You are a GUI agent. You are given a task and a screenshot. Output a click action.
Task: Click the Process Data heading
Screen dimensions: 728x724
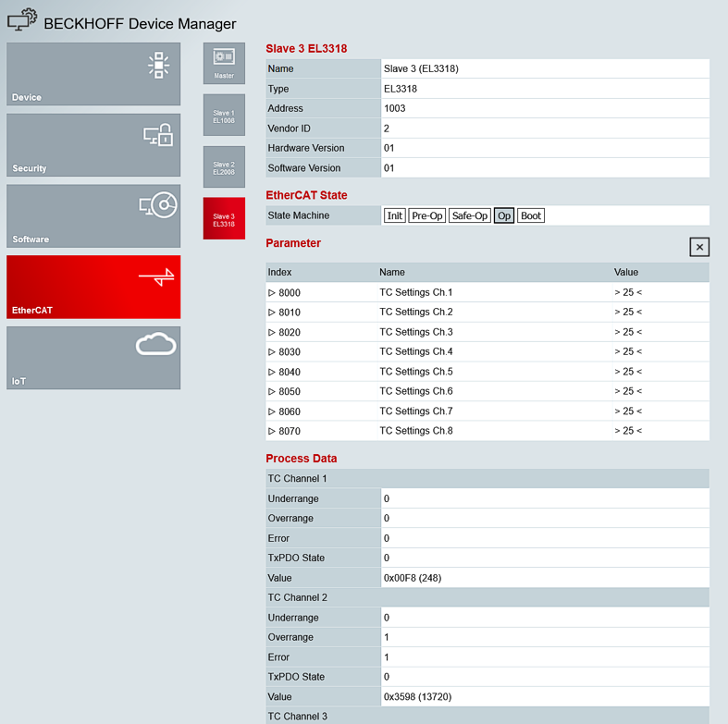coord(302,459)
